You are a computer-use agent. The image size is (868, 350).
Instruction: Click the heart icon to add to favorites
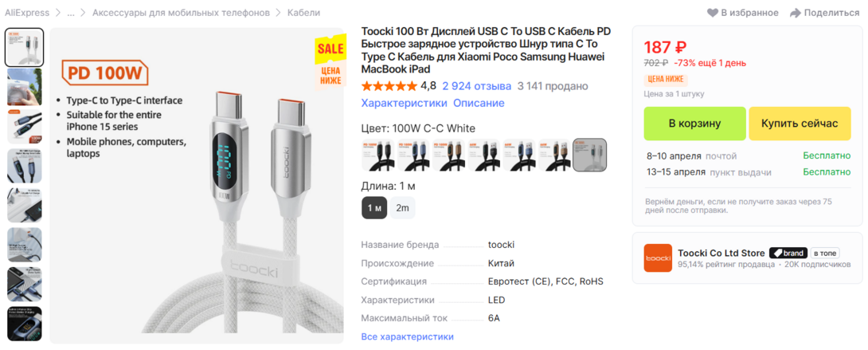coord(713,13)
